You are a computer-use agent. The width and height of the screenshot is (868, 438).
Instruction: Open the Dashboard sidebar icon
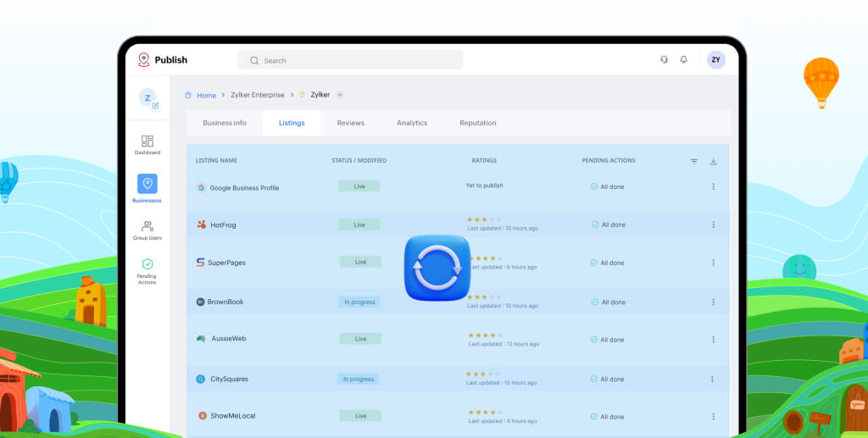[x=147, y=144]
